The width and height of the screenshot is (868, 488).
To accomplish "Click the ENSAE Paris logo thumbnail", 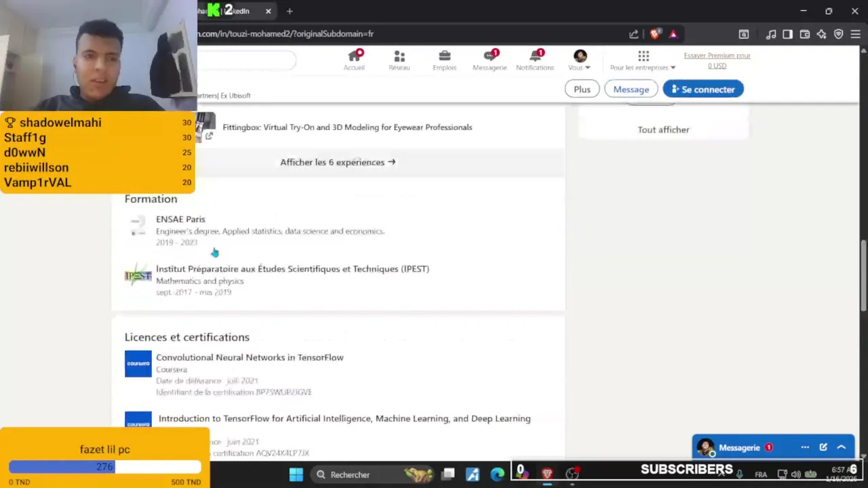I will (138, 227).
